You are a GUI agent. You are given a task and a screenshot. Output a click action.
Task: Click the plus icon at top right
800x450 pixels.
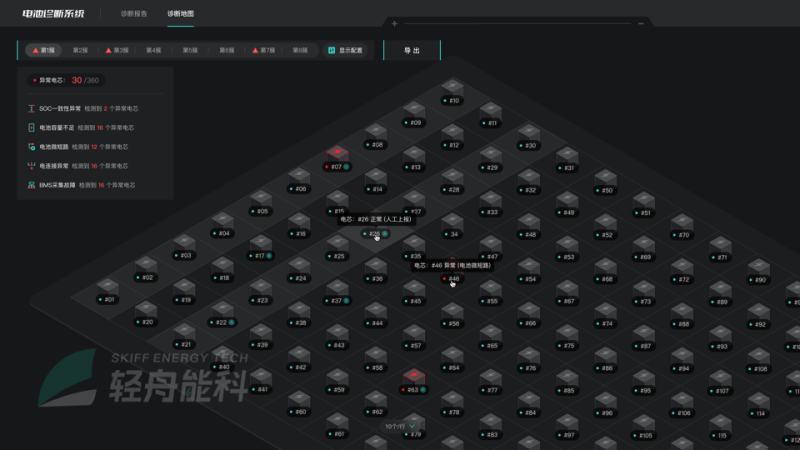pyautogui.click(x=394, y=23)
